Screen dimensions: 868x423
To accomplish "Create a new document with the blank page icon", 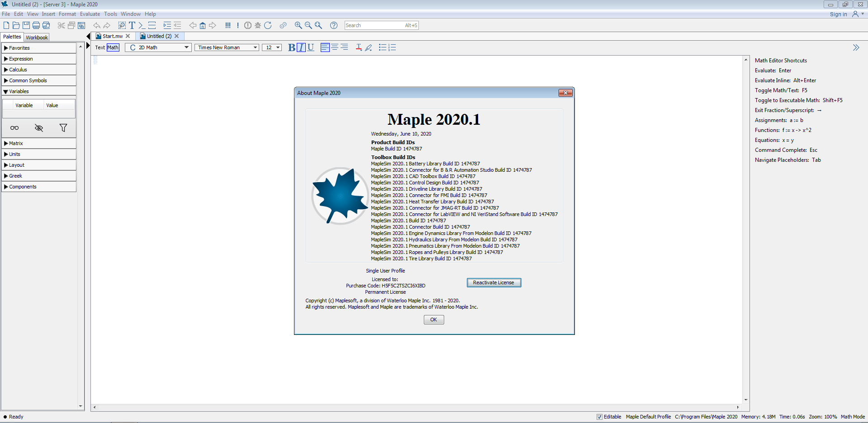I will click(6, 25).
